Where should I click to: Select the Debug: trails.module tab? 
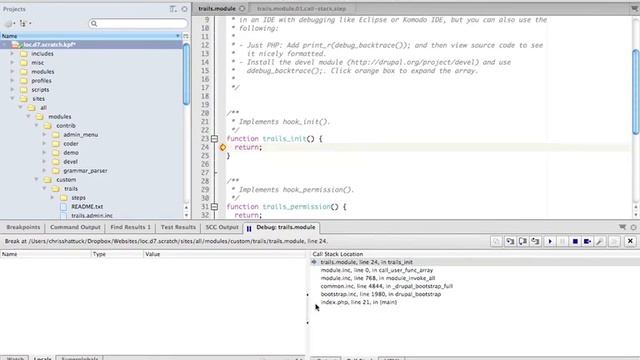(282, 227)
